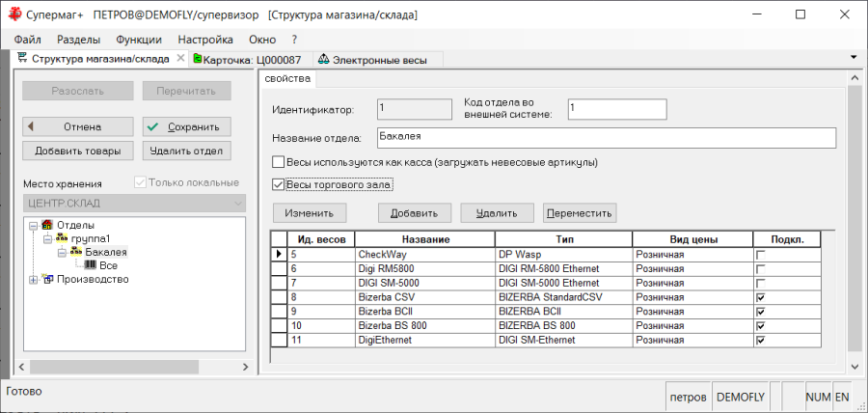Click the Отмена button
The height and width of the screenshot is (413, 868).
[x=78, y=126]
